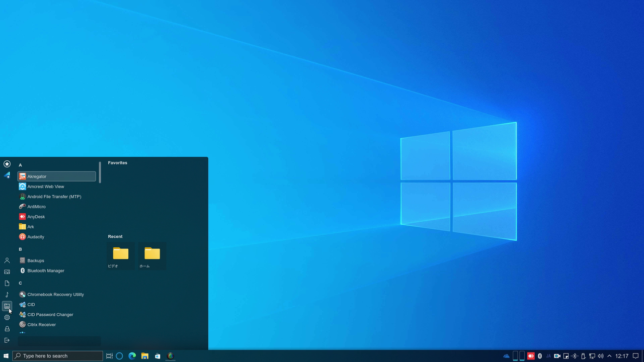
Task: Expand hidden tray icons chevron
Action: click(x=609, y=356)
